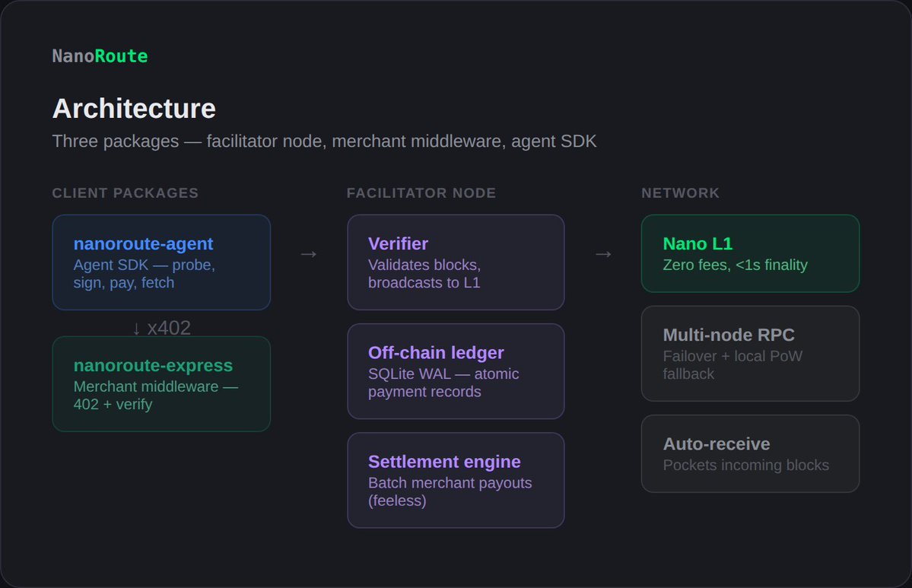Image resolution: width=912 pixels, height=588 pixels.
Task: Select the Nano L1 title
Action: 698,244
